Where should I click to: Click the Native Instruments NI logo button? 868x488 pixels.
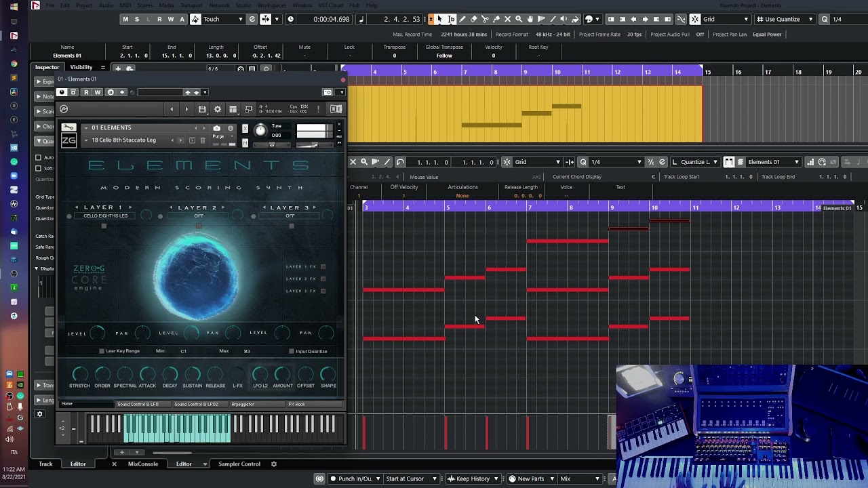click(x=336, y=109)
